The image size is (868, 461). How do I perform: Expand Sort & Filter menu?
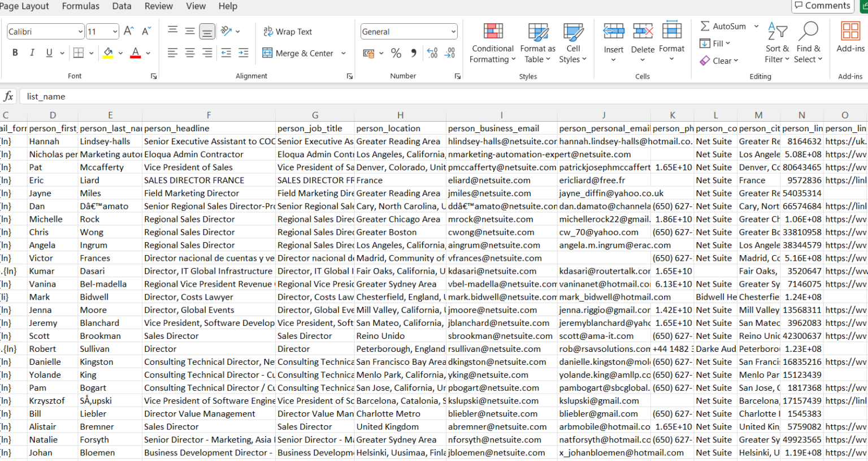(x=777, y=43)
